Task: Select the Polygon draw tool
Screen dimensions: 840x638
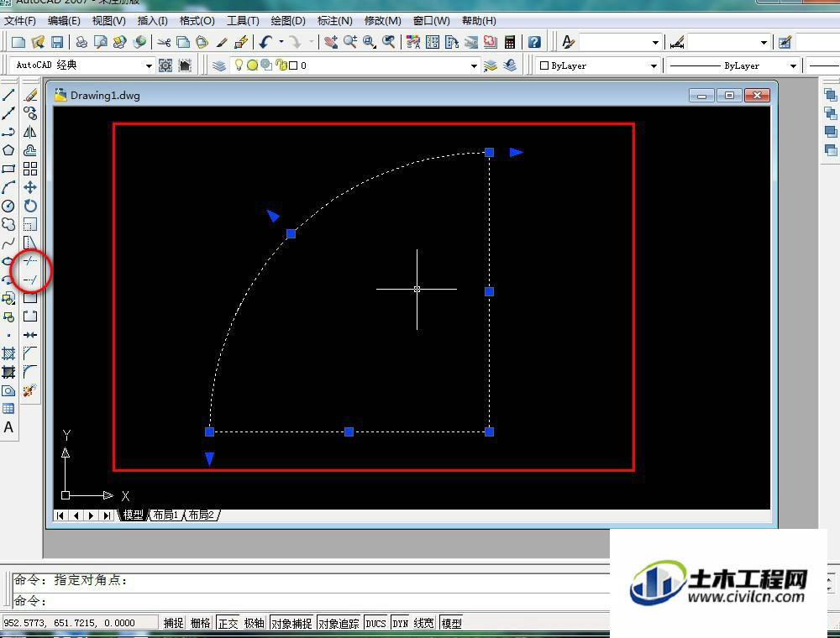Action: [8, 150]
